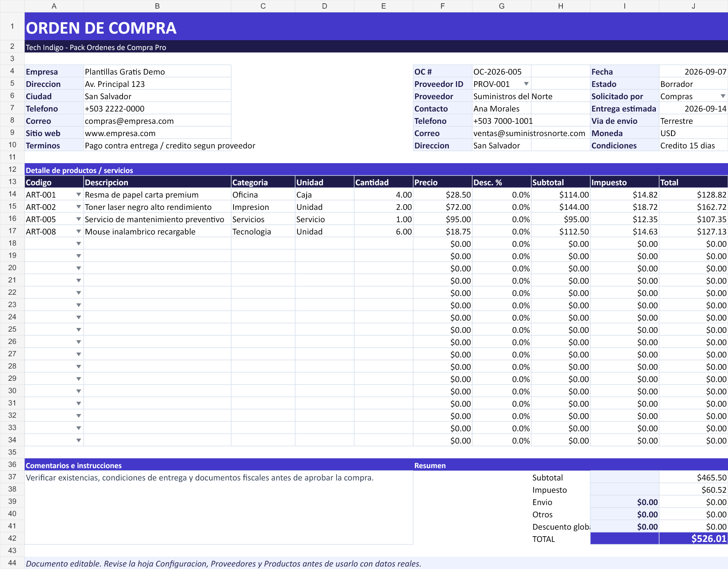This screenshot has height=569, width=728.
Task: Select the email cell compras@empresa.com
Action: coord(157,121)
